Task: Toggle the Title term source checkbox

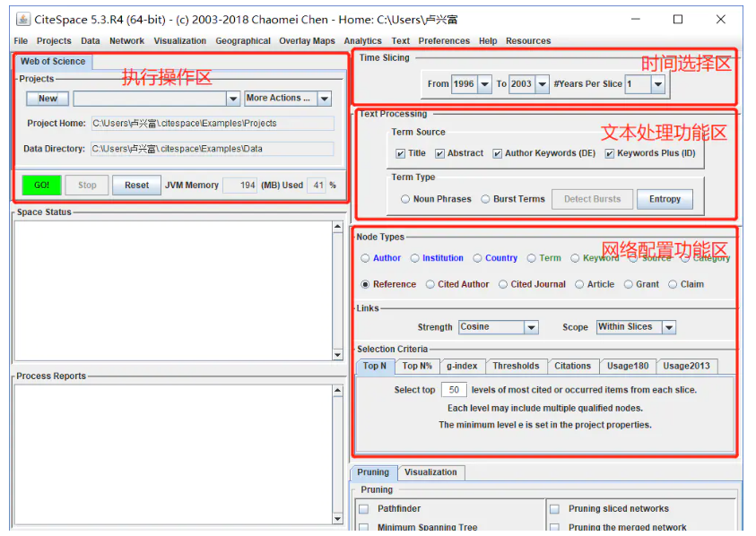Action: (400, 153)
